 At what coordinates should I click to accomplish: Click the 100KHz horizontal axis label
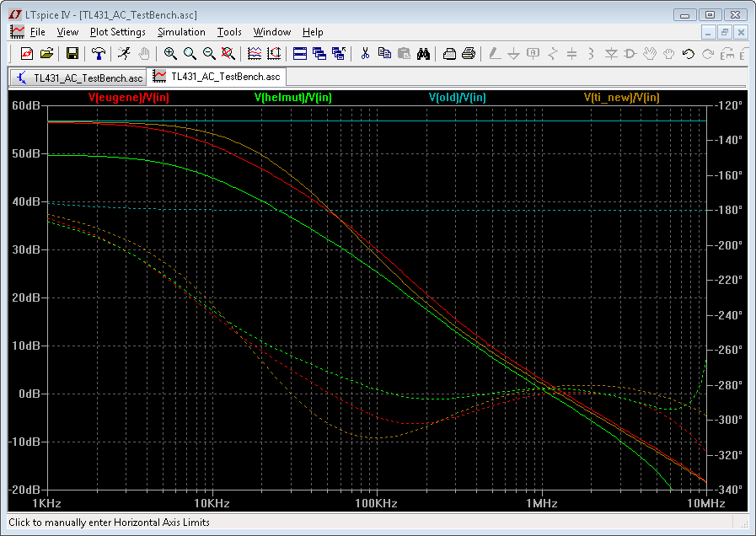(376, 503)
